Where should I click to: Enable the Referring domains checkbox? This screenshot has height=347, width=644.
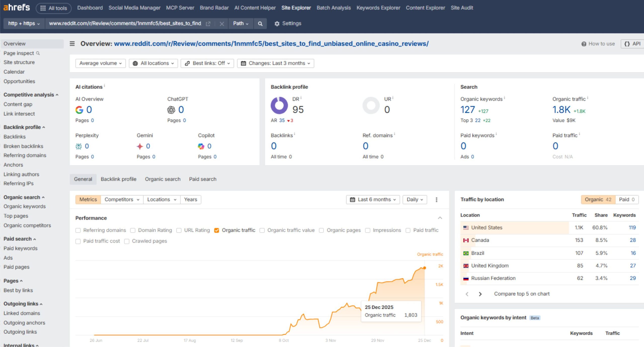coord(78,230)
